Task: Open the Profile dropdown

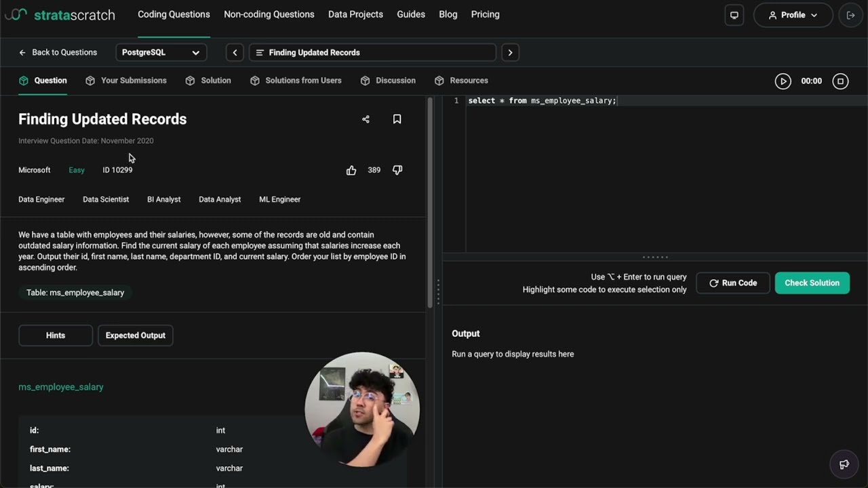Action: (793, 15)
